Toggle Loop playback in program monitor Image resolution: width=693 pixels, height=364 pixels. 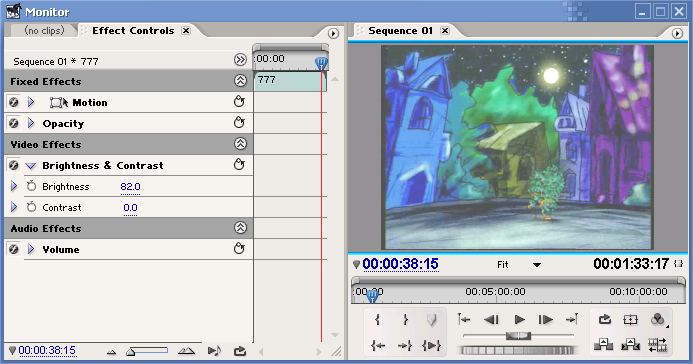[x=605, y=319]
